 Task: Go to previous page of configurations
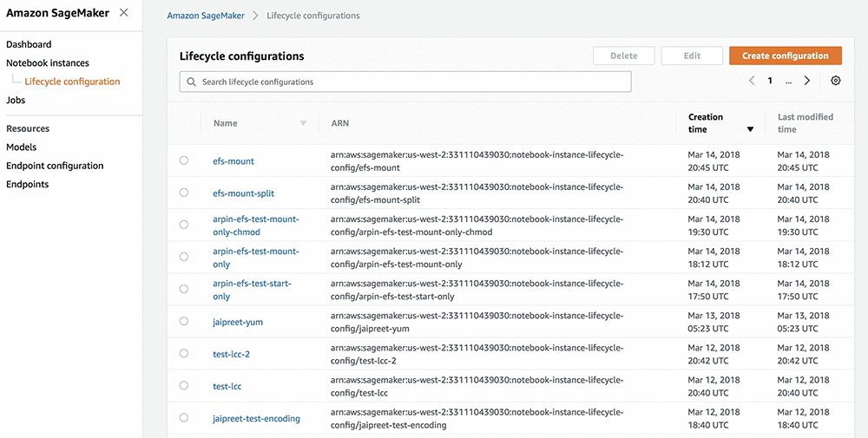tap(752, 81)
